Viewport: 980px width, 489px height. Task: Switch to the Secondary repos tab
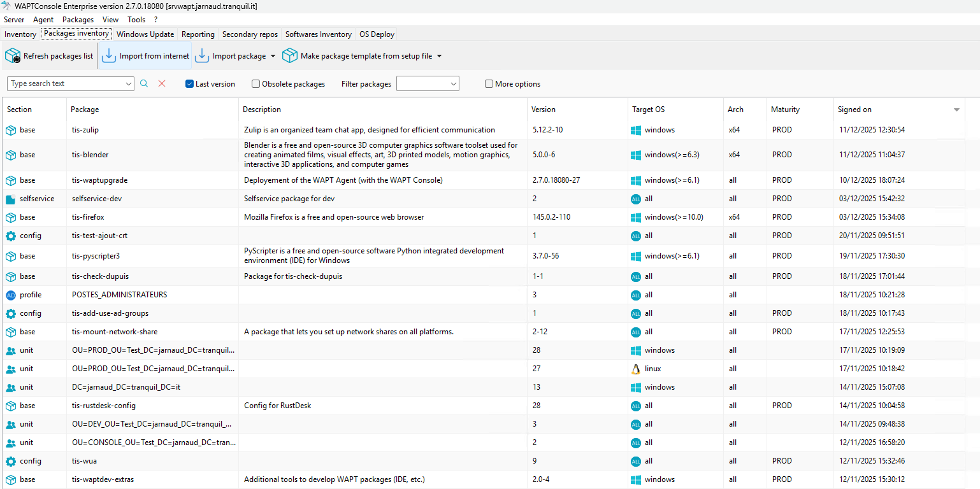click(x=250, y=34)
